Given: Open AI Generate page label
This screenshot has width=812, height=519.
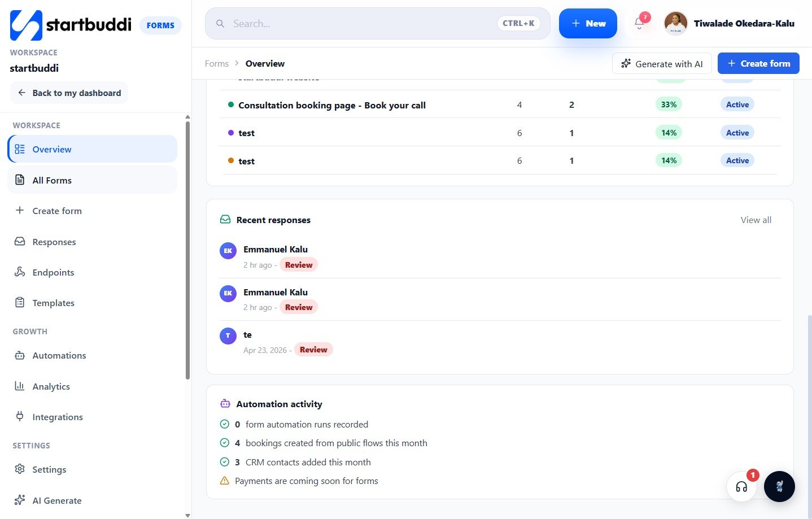Looking at the screenshot, I should [x=57, y=500].
